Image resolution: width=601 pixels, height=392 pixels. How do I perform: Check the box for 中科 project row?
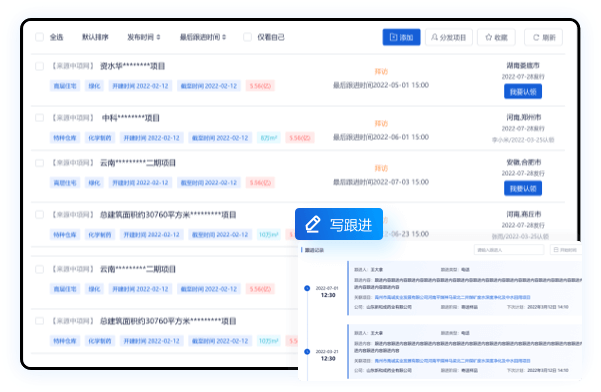pos(39,118)
